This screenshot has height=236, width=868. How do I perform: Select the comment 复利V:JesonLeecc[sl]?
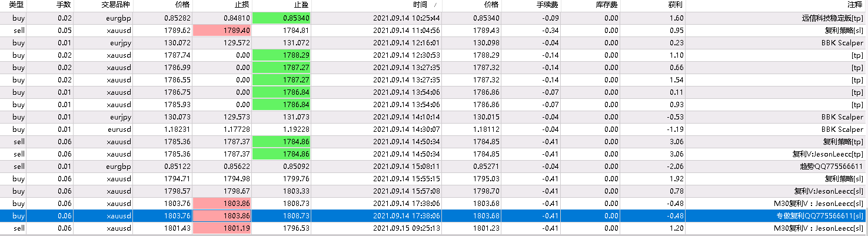pyautogui.click(x=830, y=191)
